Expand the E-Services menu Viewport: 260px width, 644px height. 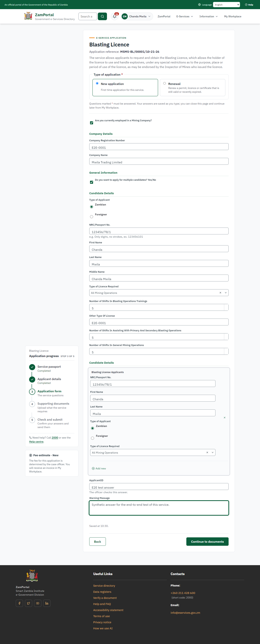point(185,17)
